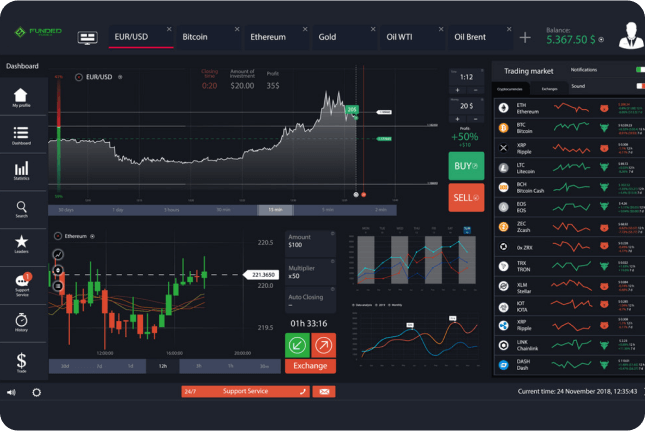Toggle the Notifications switch
645x431 pixels.
(x=640, y=70)
